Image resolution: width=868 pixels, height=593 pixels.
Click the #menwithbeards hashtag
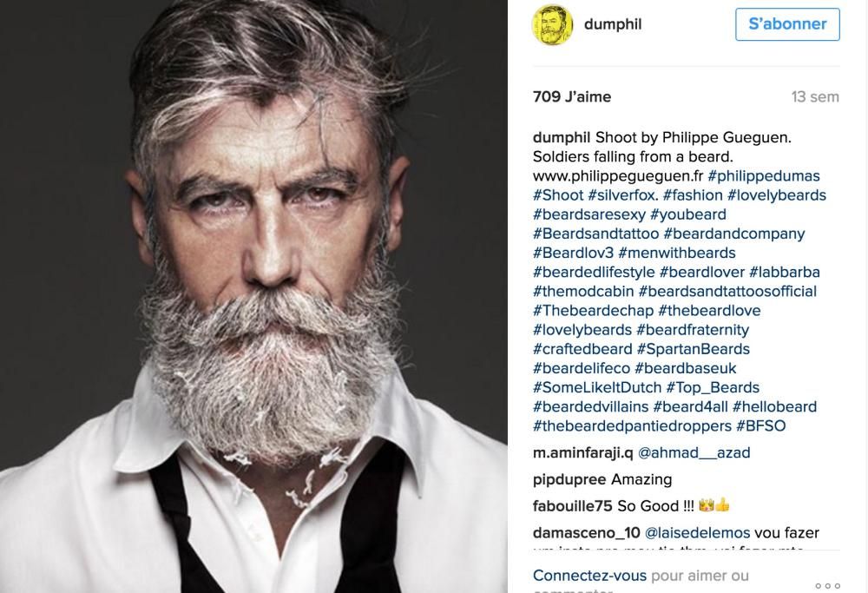[676, 253]
